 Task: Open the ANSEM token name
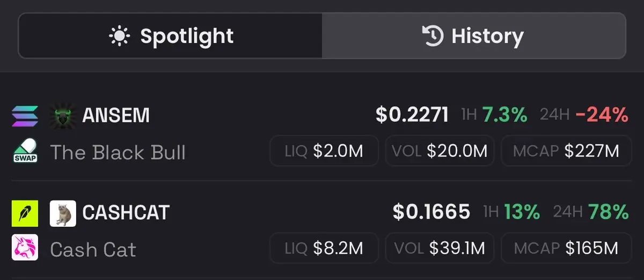[x=116, y=116]
